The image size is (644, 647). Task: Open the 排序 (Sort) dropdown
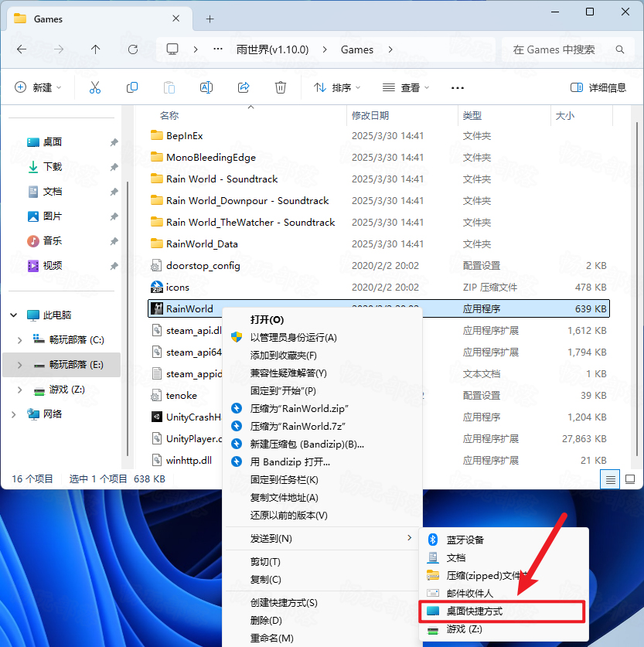pyautogui.click(x=337, y=87)
